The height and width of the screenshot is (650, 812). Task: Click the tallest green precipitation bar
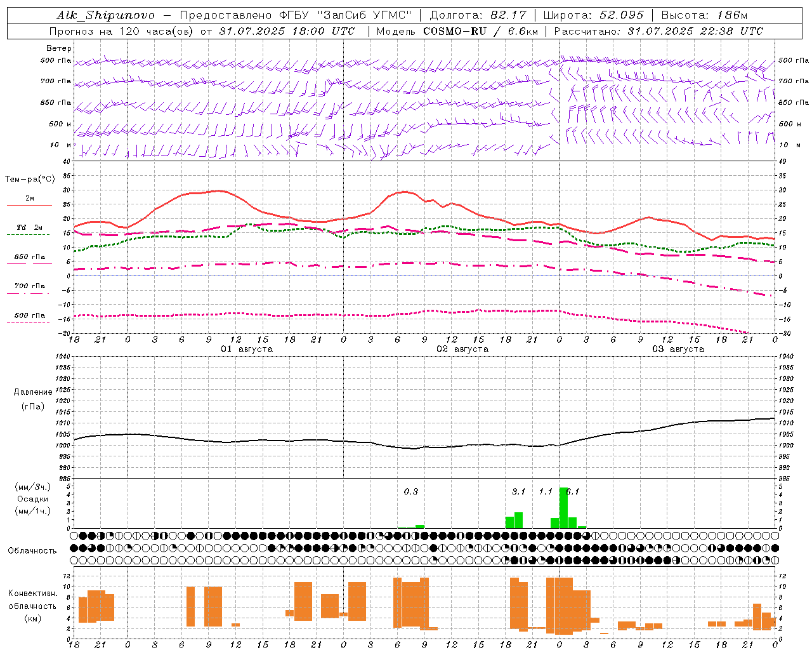[x=563, y=508]
